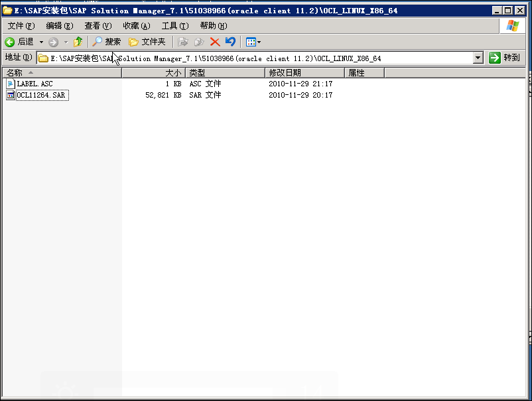
Task: Sort files by 修改日期 column header
Action: (304, 72)
